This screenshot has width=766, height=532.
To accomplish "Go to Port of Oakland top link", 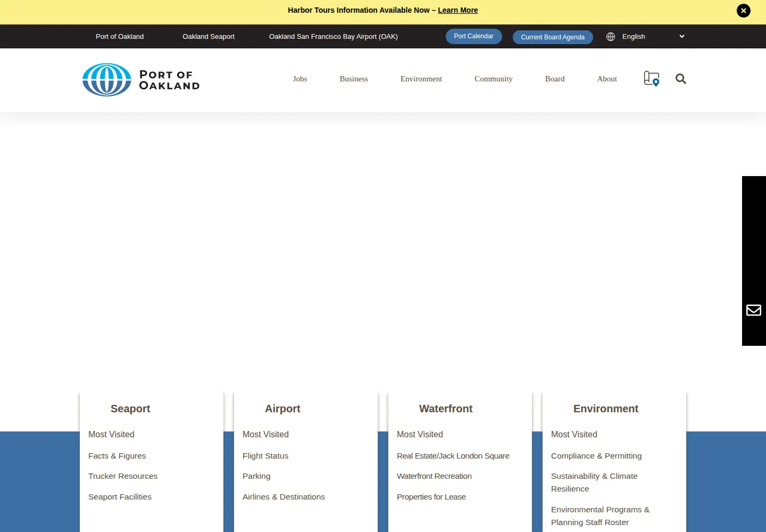I will click(x=120, y=37).
